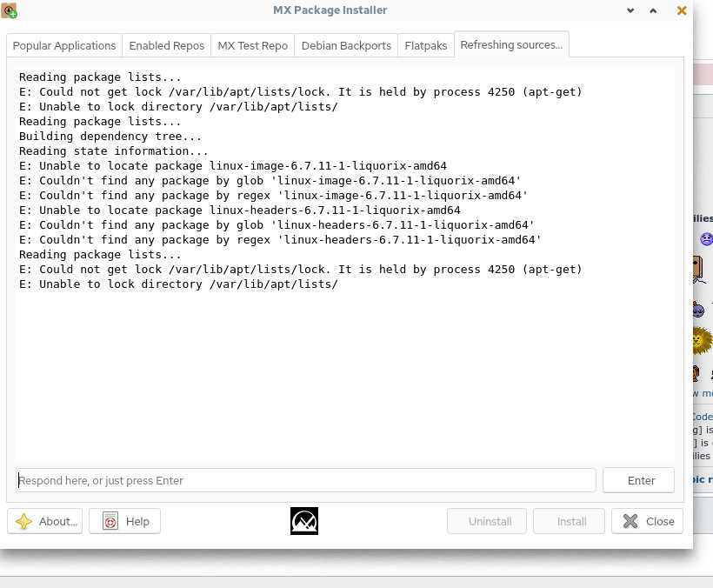Focus the 'Respond here, or just press Enter' field
Screen dimensions: 713x588
coord(306,480)
